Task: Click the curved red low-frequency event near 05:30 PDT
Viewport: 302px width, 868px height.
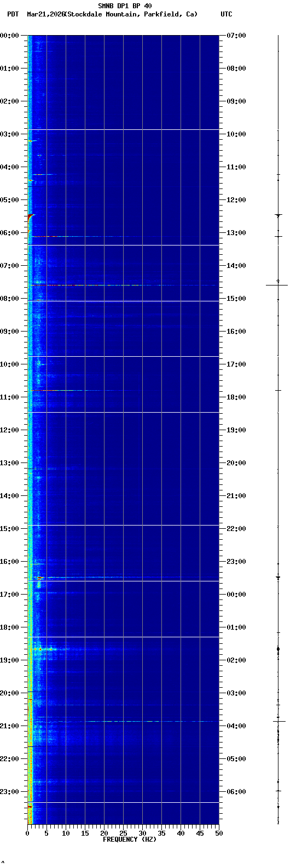Action: (x=31, y=218)
